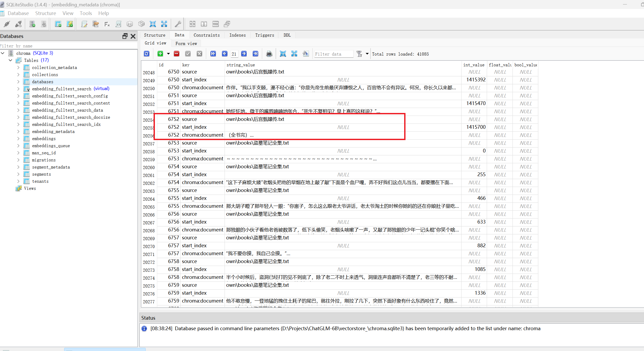Go to the next data page
The image size is (644, 351).
click(x=244, y=54)
